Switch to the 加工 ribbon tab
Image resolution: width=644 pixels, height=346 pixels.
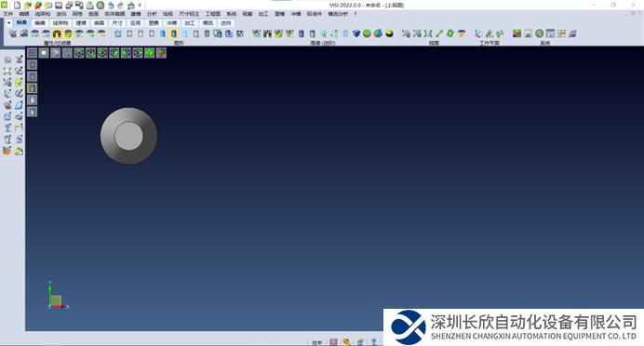[x=189, y=23]
